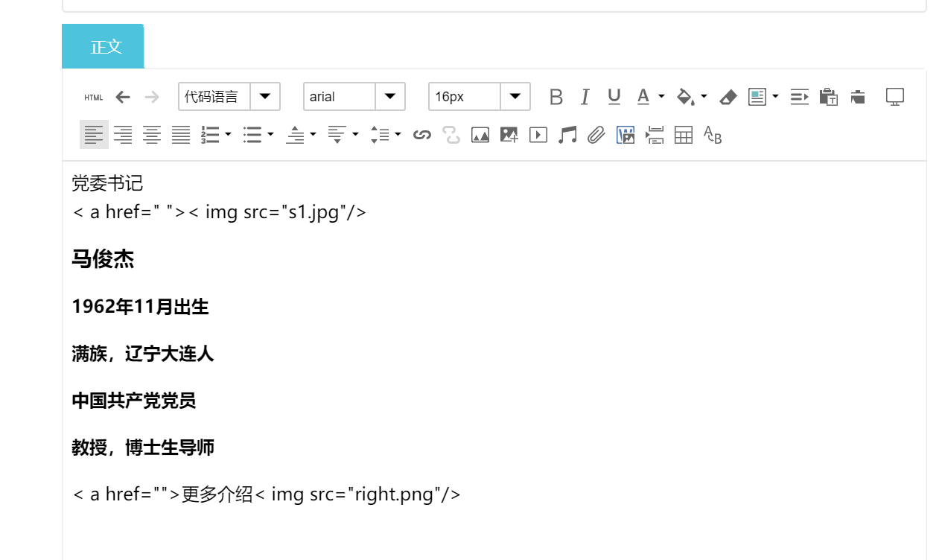
Task: Insert music with the note icon
Action: (x=567, y=135)
